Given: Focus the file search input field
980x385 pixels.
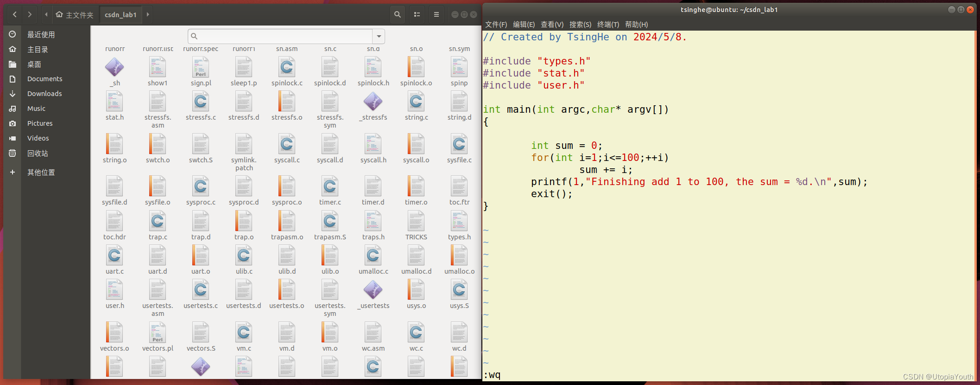Looking at the screenshot, I should tap(280, 36).
